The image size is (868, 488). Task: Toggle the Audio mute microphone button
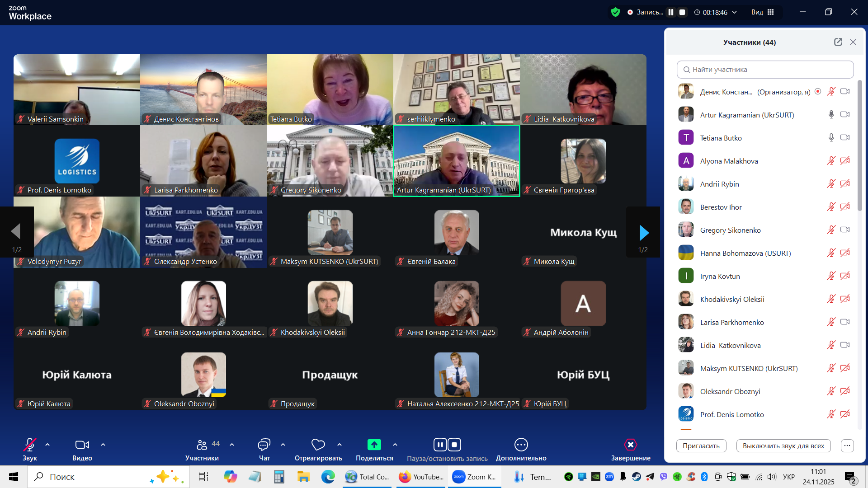pyautogui.click(x=30, y=445)
